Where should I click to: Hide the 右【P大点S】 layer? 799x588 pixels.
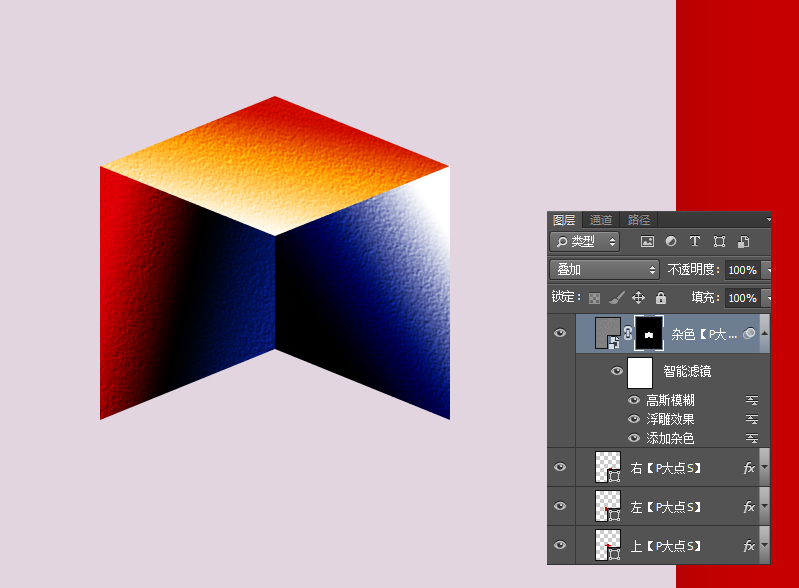[561, 467]
